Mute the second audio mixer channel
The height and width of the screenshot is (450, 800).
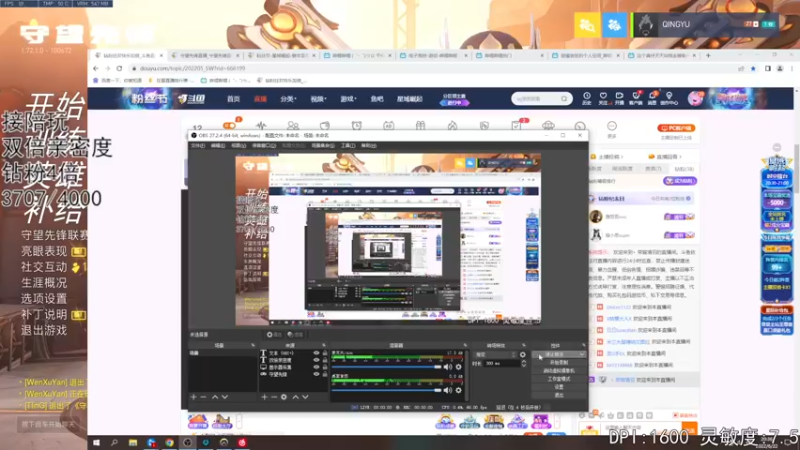point(447,390)
